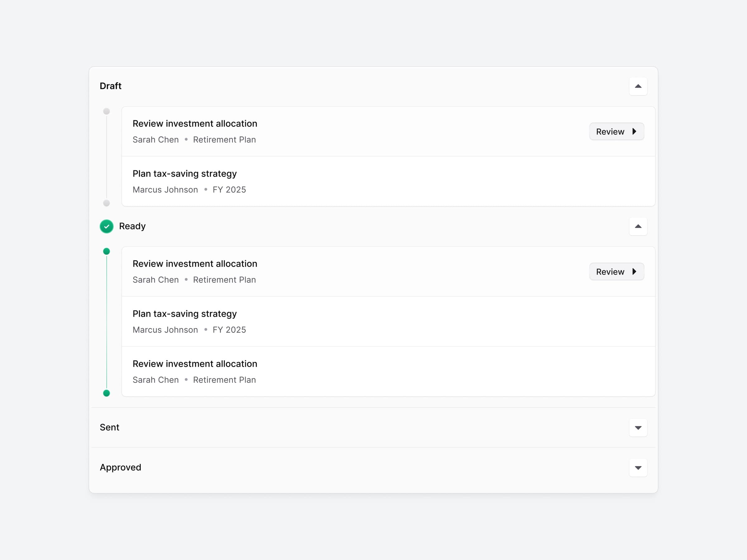Click FY 2025 in Ready section

click(x=229, y=330)
